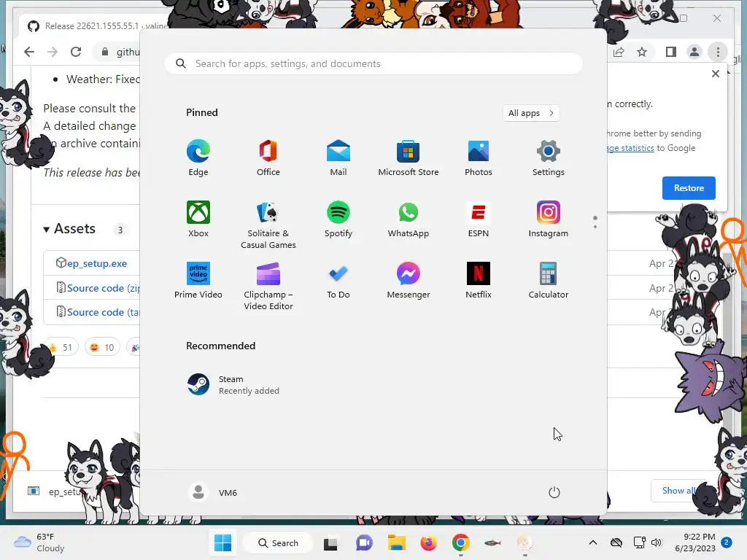
Task: Launch Firefox from taskbar
Action: pos(429,543)
